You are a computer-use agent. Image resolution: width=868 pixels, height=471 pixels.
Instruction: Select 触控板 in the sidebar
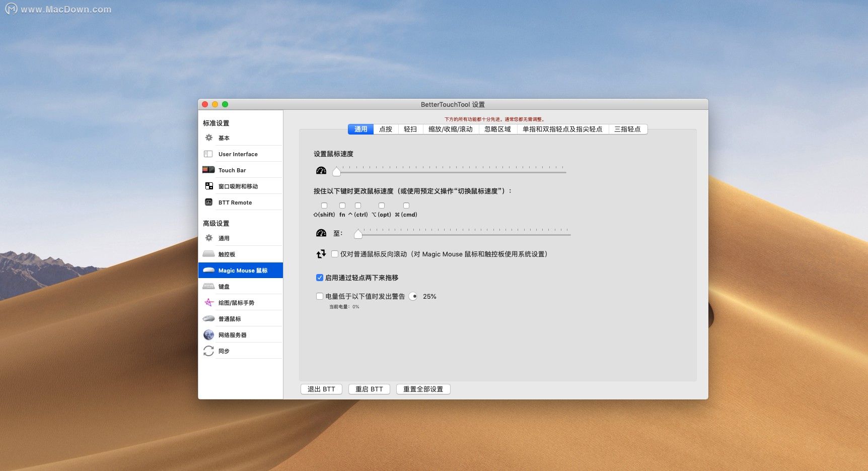(241, 254)
